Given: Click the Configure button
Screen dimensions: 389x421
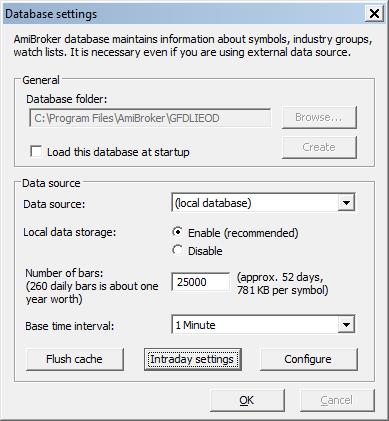Looking at the screenshot, I should (x=308, y=359).
